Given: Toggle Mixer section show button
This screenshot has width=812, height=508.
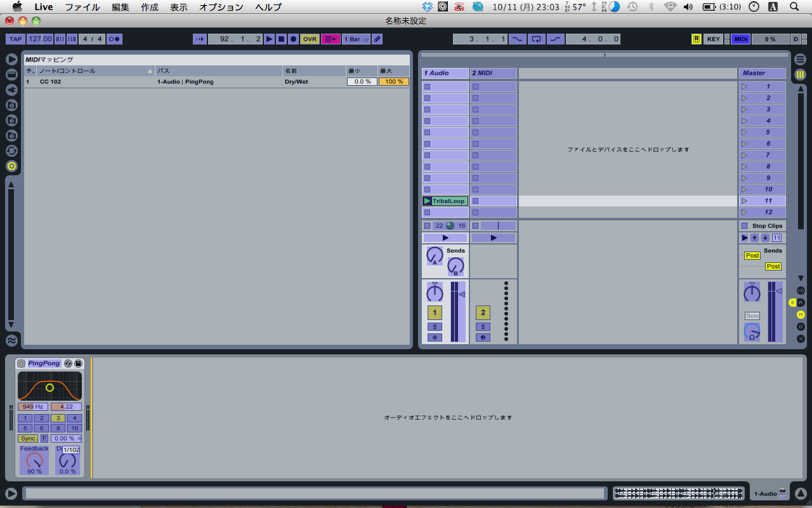Looking at the screenshot, I should [801, 314].
